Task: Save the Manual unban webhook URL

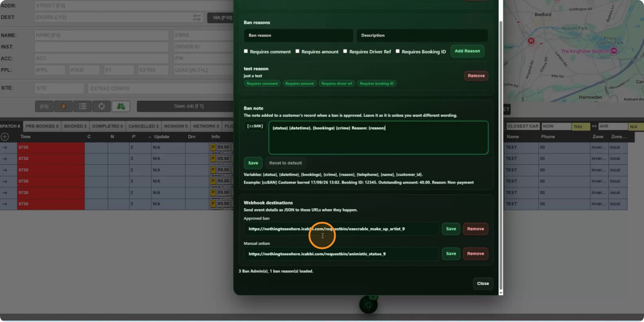Action: 451,253
